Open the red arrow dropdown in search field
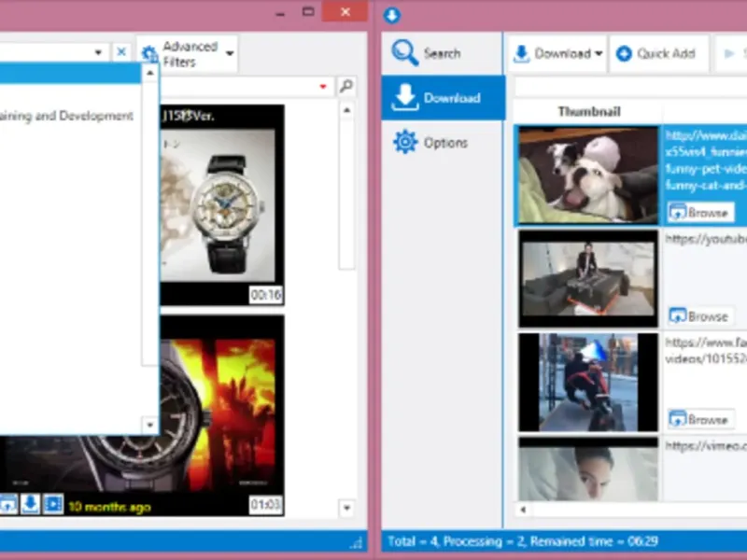This screenshot has width=747, height=560. point(323,86)
